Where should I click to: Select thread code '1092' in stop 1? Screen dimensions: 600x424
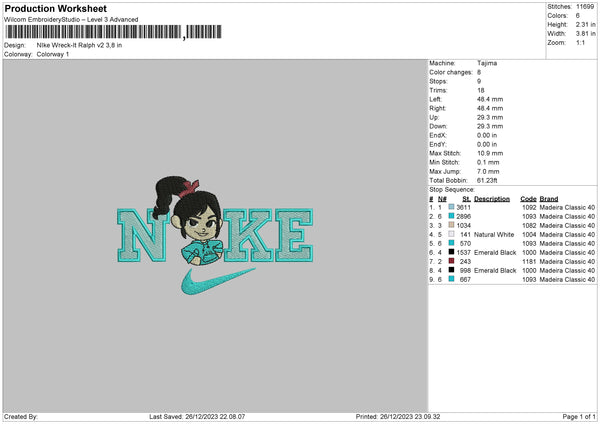point(529,207)
